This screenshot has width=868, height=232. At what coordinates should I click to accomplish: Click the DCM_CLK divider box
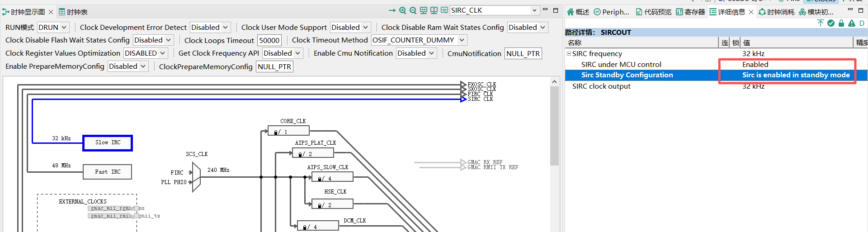[318, 226]
